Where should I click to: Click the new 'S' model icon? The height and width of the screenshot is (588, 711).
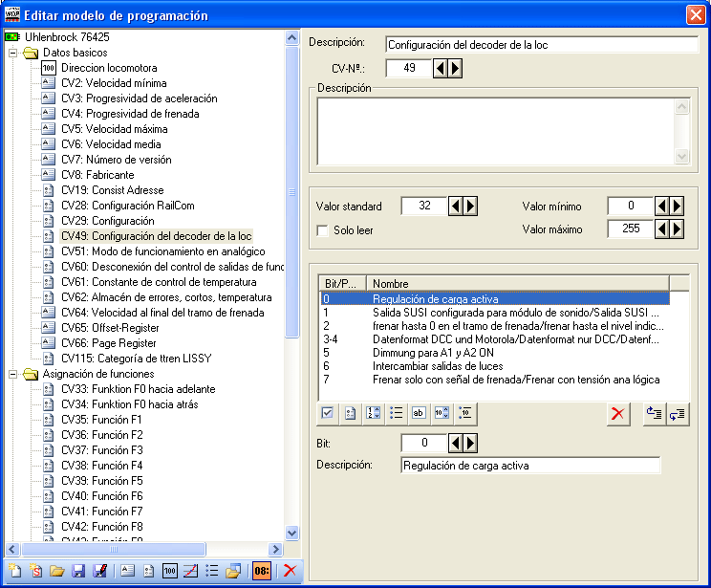35,570
